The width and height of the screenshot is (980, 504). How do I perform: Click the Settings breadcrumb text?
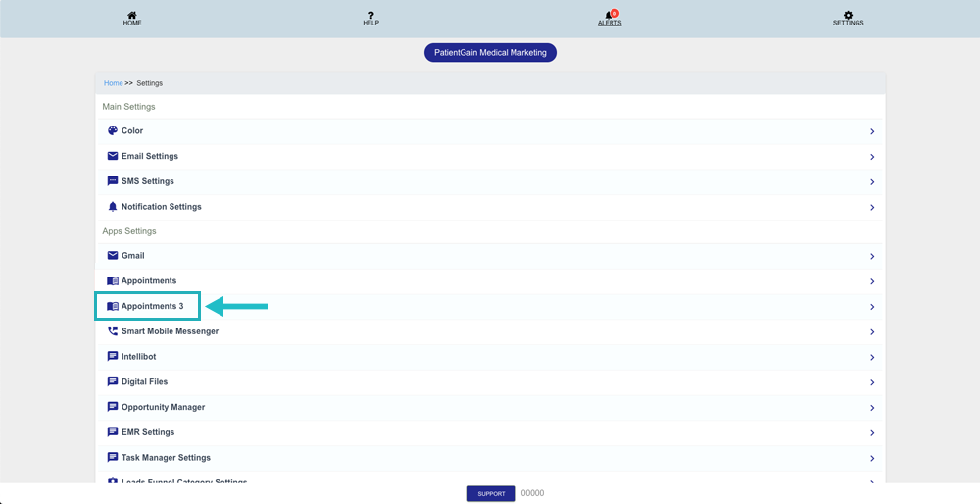[149, 83]
